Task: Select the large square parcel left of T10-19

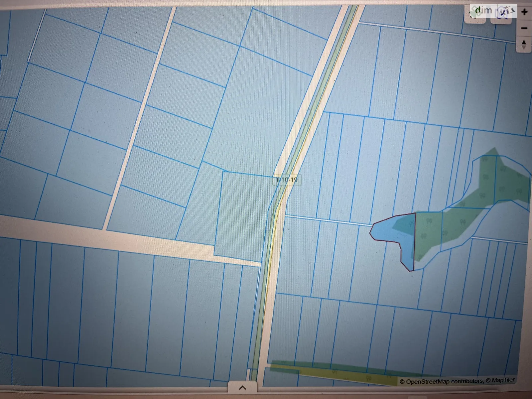Action: pos(243,216)
